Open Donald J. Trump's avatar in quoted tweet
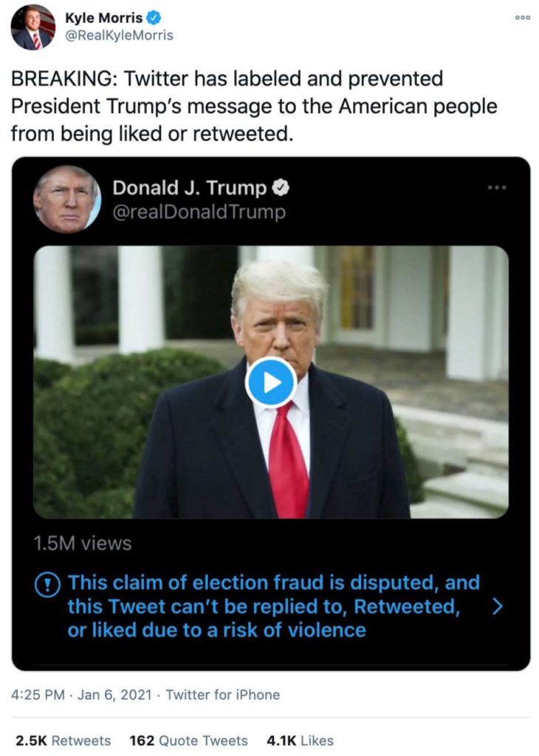Viewport: 539px width, 756px height. [66, 199]
